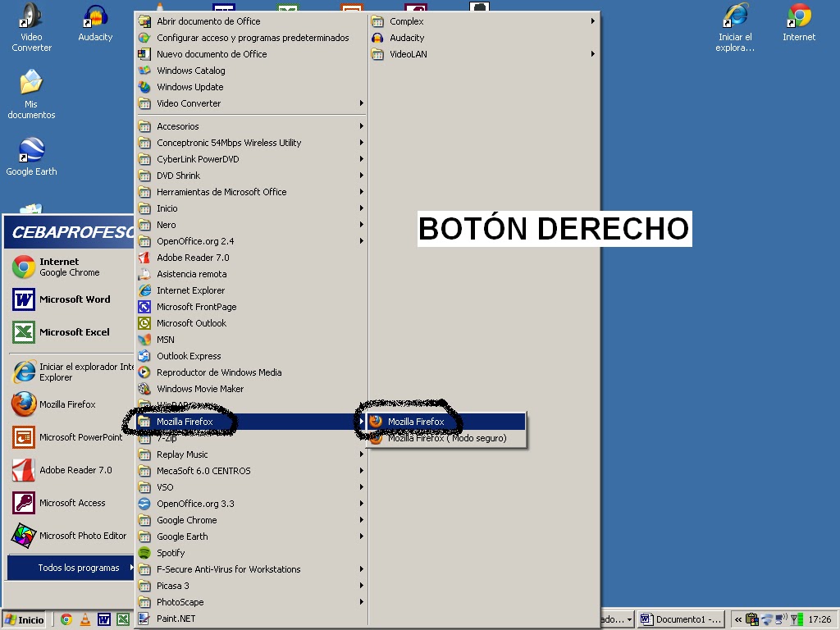Open the Picasa 3 folder
Image resolution: width=840 pixels, height=630 pixels.
[252, 586]
